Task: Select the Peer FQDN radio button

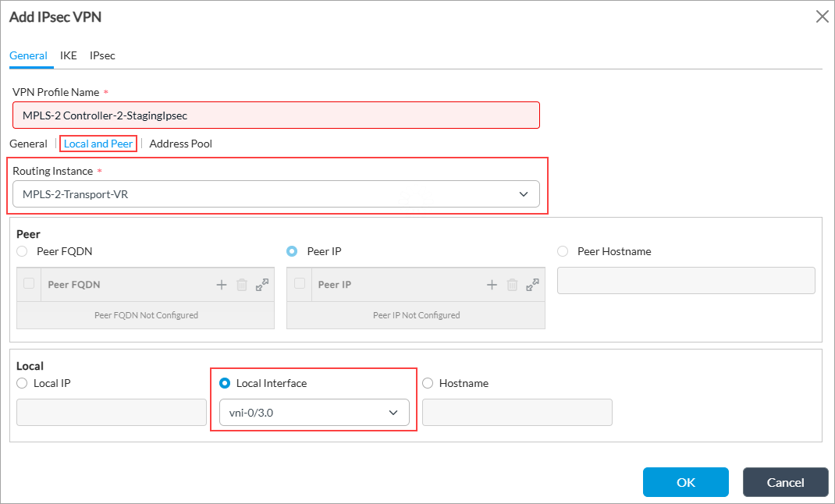Action: (x=22, y=251)
